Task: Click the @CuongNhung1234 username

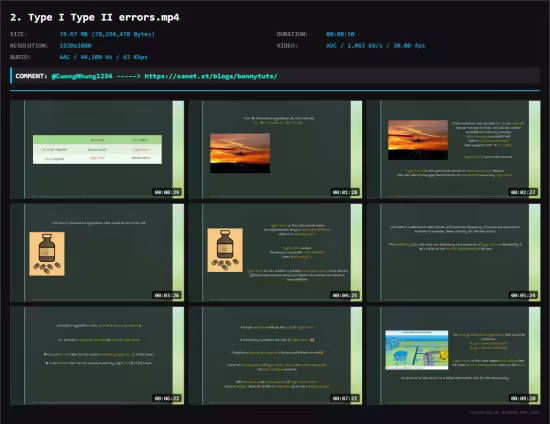Action: (x=82, y=76)
